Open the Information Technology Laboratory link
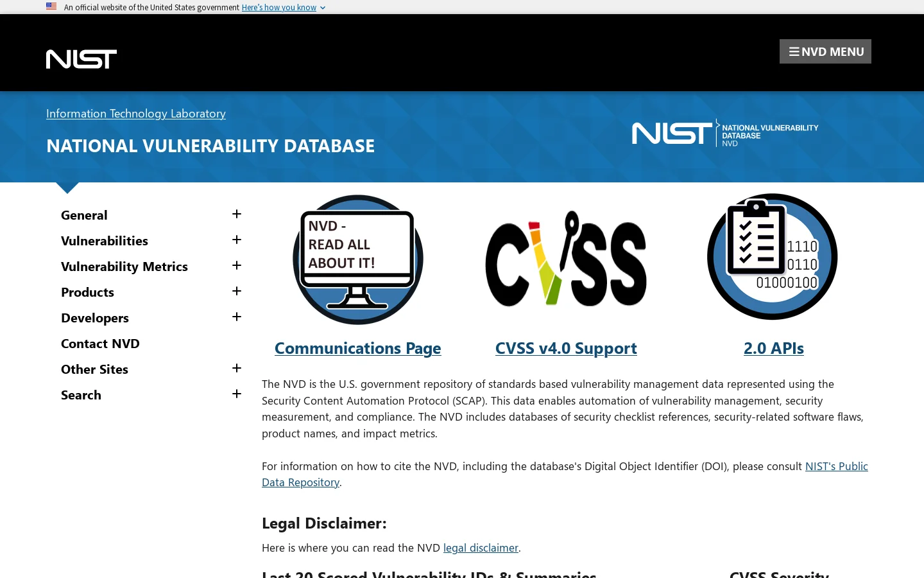This screenshot has height=578, width=924. (136, 113)
